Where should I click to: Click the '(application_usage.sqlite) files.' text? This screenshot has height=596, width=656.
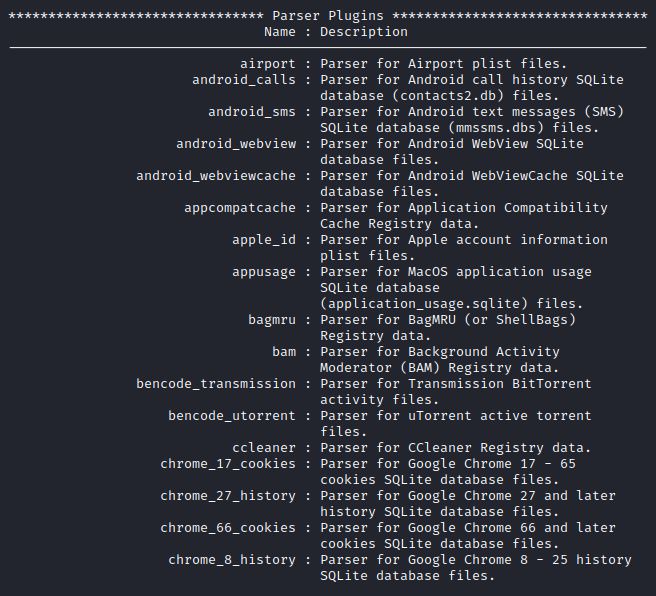pos(451,304)
